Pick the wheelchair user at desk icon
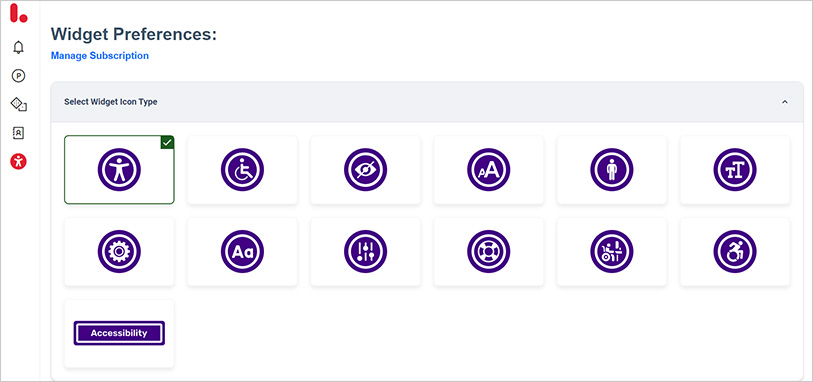This screenshot has width=813, height=382. (x=612, y=252)
